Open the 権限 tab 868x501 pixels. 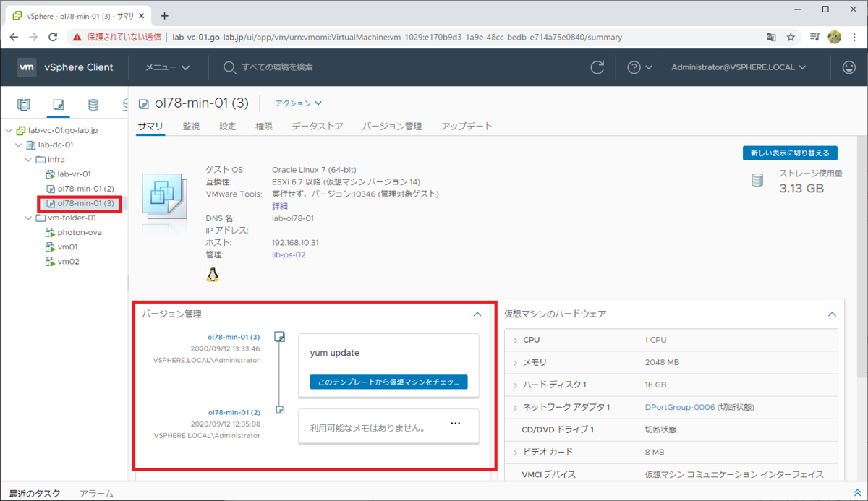264,126
